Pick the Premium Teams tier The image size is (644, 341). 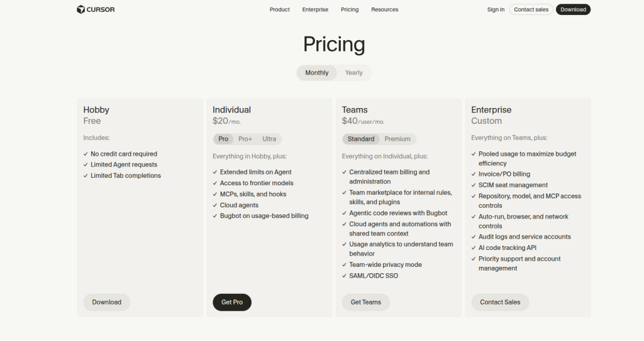[397, 139]
